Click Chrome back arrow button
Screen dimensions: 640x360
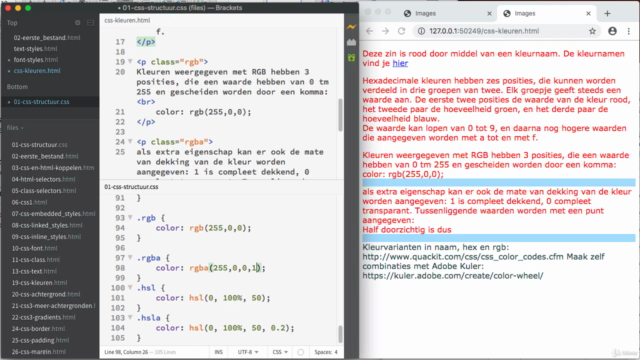(x=369, y=31)
